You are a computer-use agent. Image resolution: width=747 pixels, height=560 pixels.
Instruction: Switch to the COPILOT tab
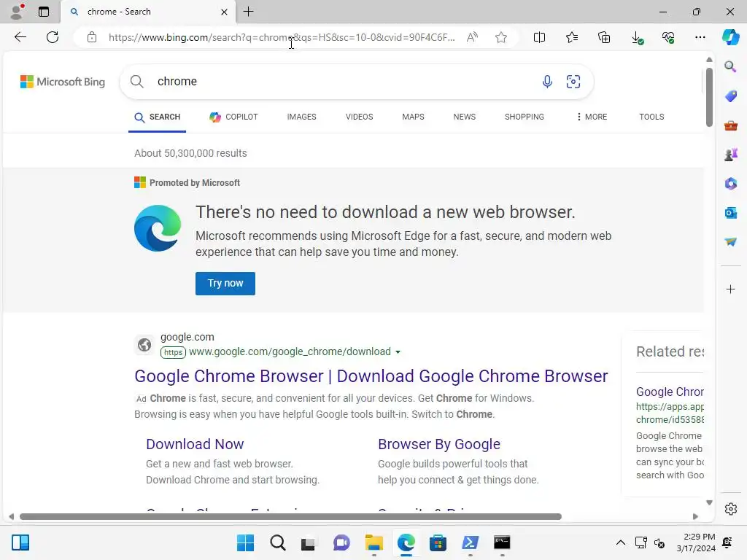tap(233, 117)
